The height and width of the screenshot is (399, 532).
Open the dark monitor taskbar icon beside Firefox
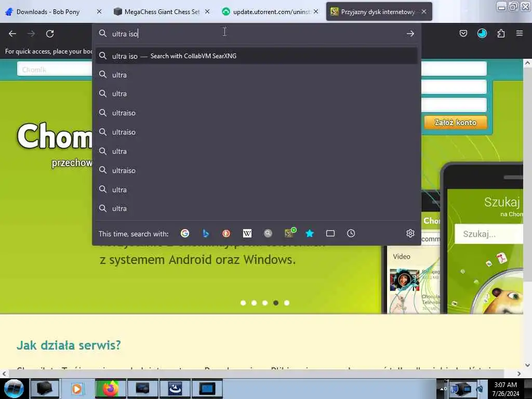click(x=142, y=389)
